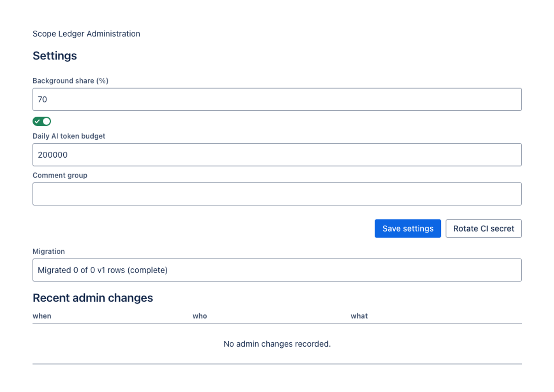Click the Rotate CI secret button
Viewport: 554px width, 392px height.
coord(484,228)
